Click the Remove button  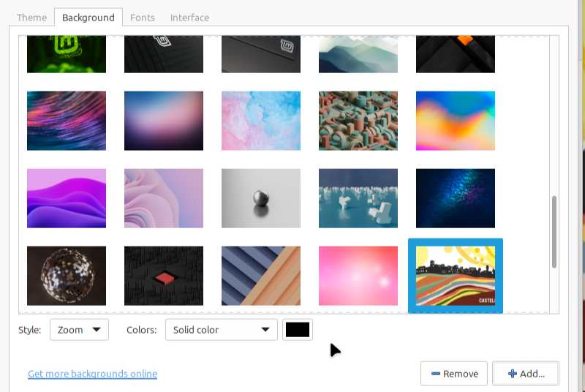453,374
